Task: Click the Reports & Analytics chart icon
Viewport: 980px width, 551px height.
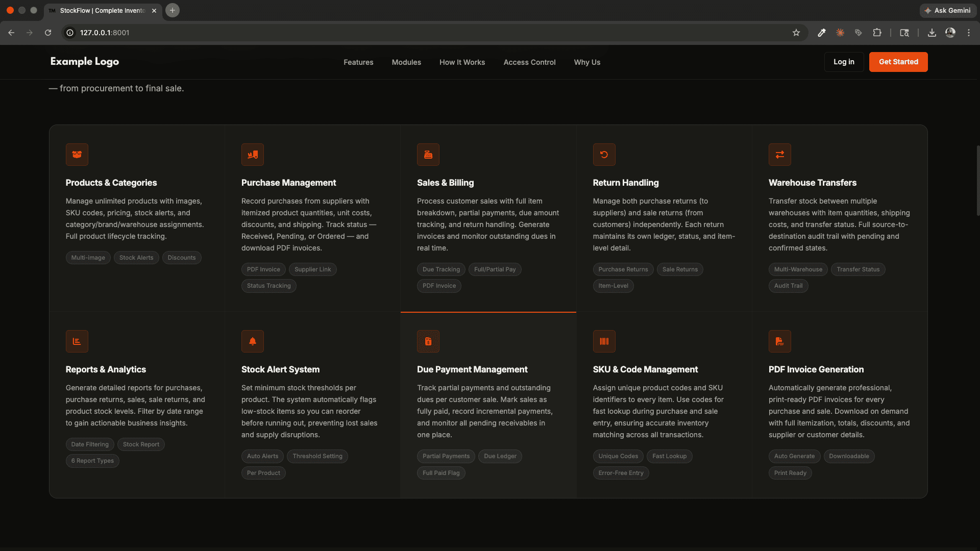Action: click(x=77, y=341)
